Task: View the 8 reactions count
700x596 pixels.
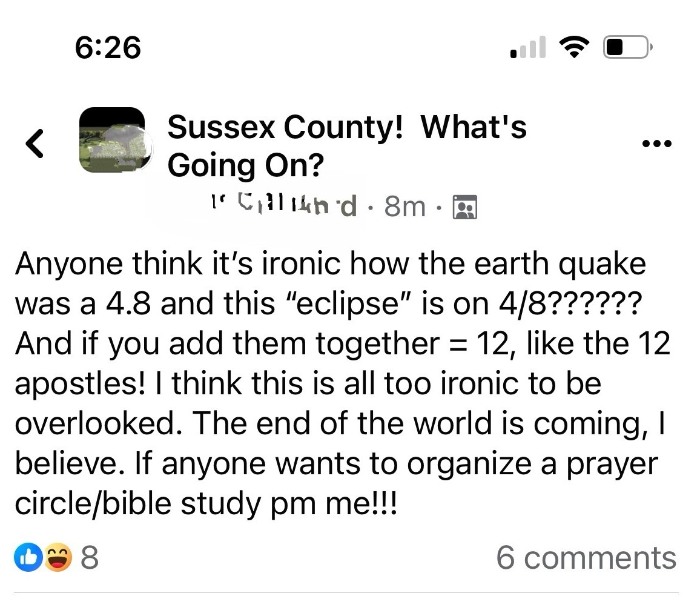Action: (89, 557)
